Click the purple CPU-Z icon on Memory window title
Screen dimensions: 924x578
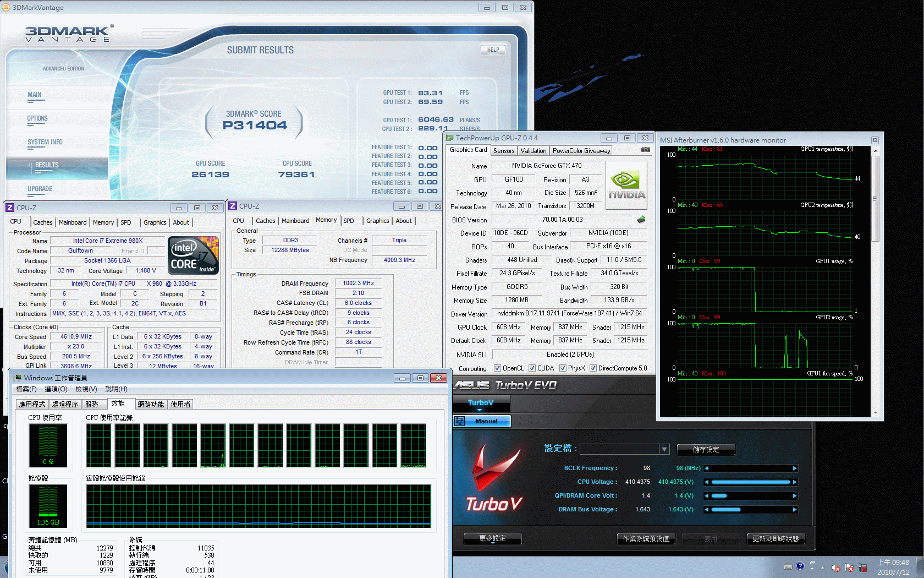pyautogui.click(x=233, y=206)
